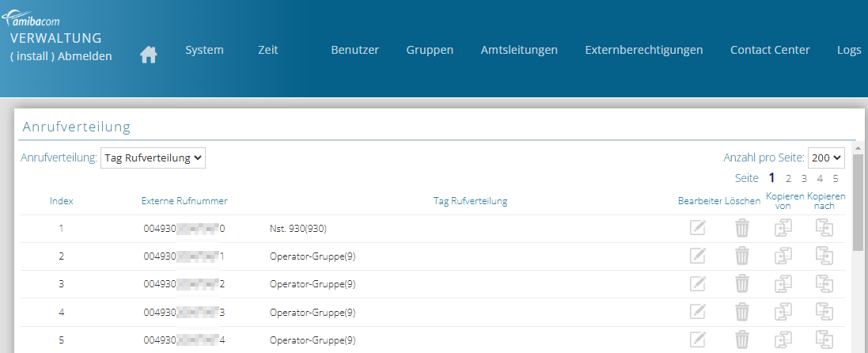
Task: Open the Benutzer menu
Action: (x=354, y=50)
